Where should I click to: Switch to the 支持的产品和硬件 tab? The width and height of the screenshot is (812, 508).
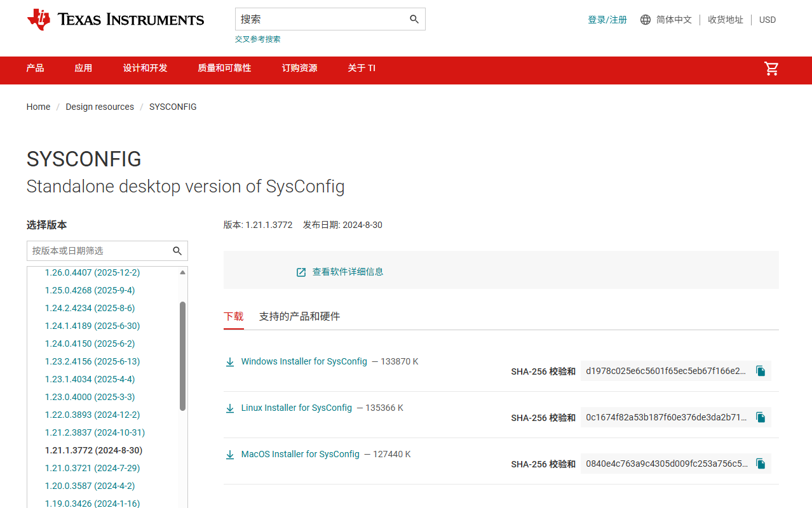tap(299, 316)
